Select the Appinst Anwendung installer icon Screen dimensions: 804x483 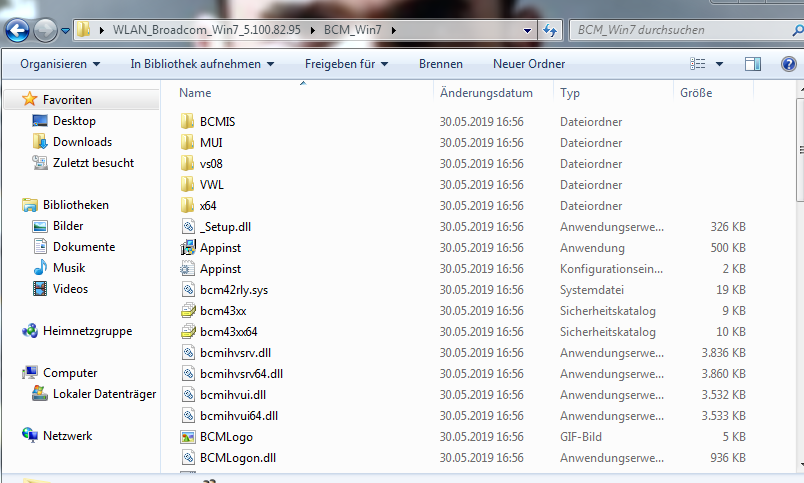point(188,248)
